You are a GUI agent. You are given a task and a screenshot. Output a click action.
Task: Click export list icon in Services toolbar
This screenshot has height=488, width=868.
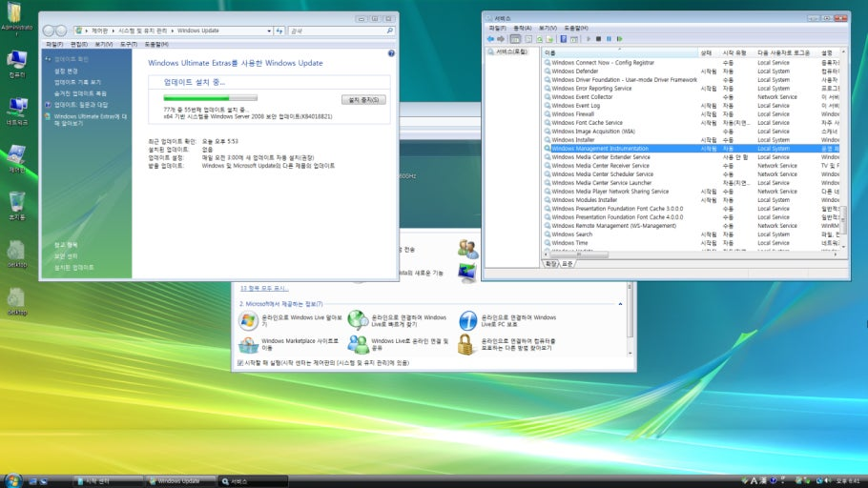click(x=549, y=39)
